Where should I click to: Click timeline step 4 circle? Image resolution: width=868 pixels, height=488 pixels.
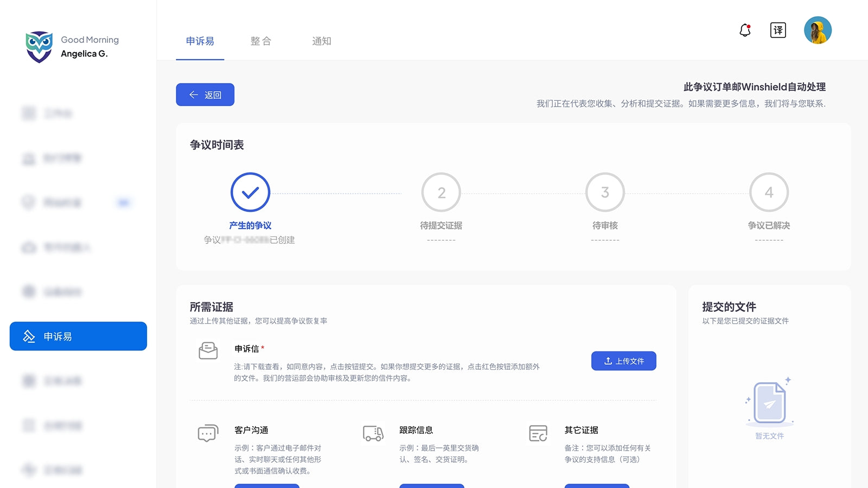[769, 192]
